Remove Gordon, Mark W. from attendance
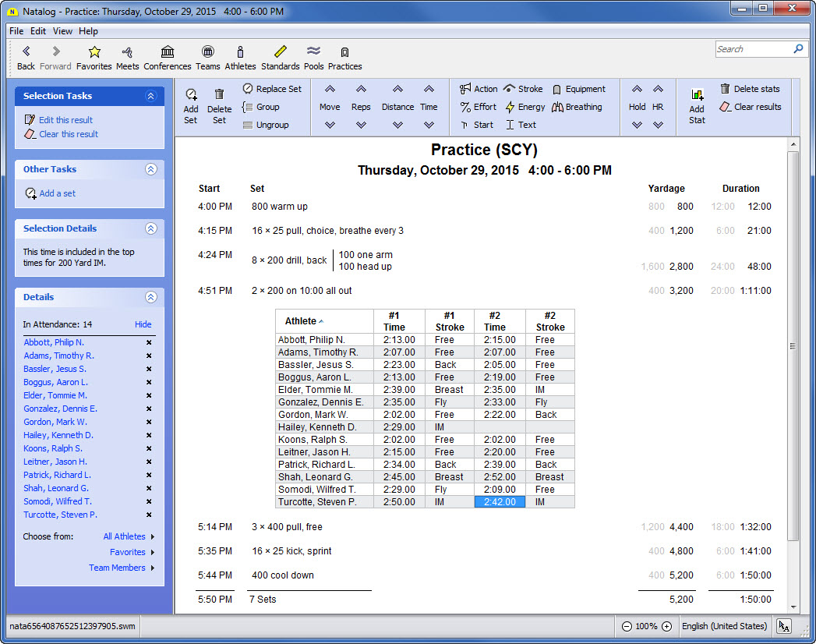The height and width of the screenshot is (644, 816). [149, 422]
